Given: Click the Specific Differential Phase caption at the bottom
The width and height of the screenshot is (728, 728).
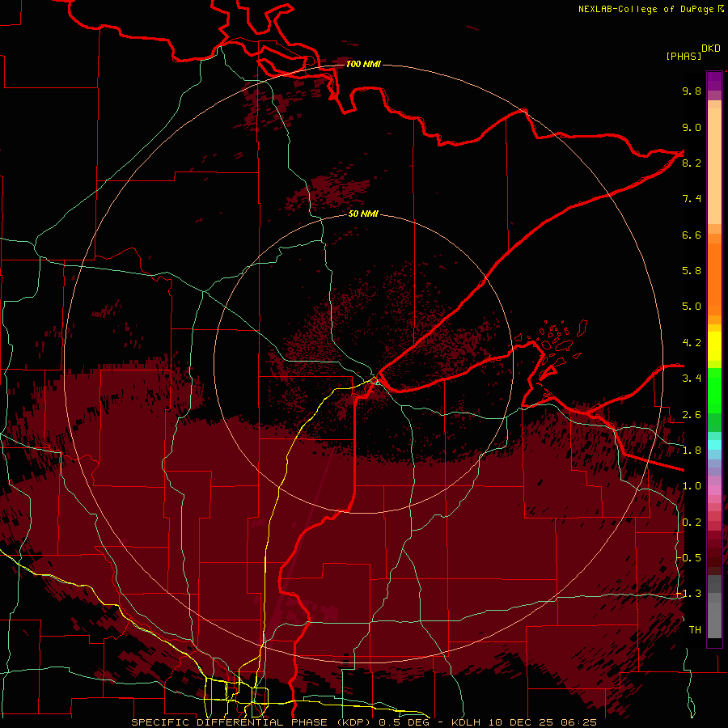Looking at the screenshot, I should [363, 722].
